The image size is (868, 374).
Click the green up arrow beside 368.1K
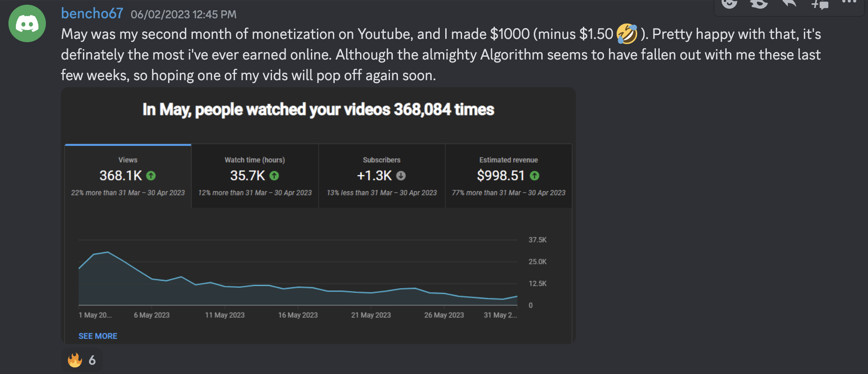(x=151, y=176)
